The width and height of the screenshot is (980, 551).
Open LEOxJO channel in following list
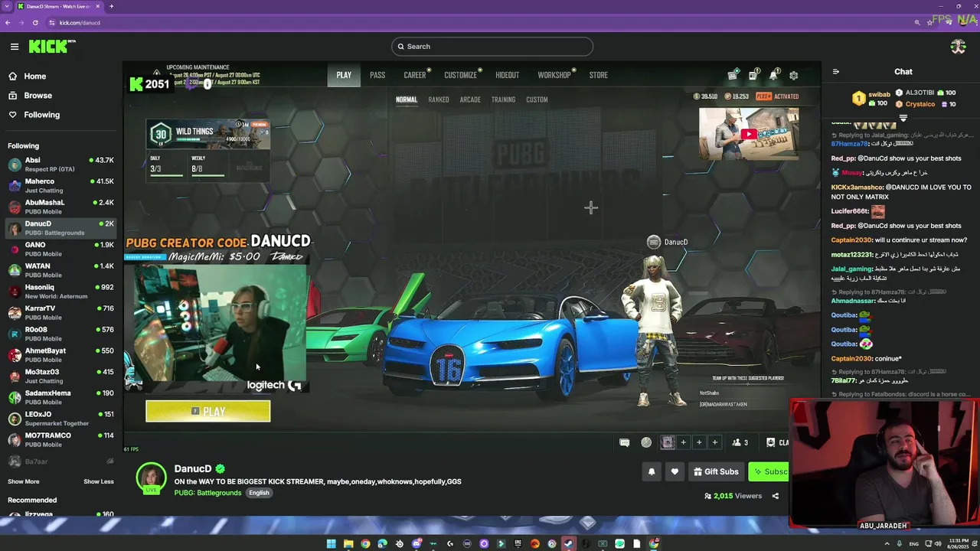tap(60, 419)
